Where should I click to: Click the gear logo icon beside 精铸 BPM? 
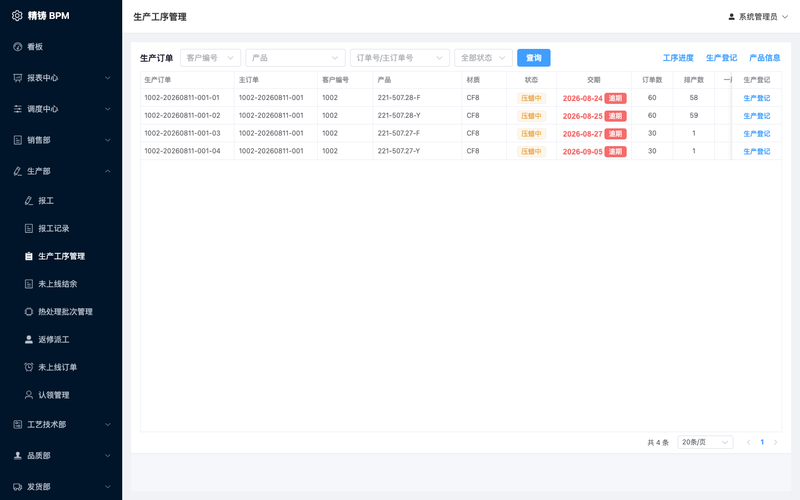tap(17, 16)
